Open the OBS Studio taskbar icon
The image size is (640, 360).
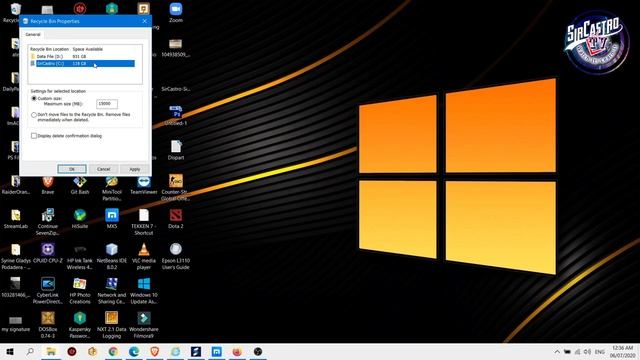point(258,351)
